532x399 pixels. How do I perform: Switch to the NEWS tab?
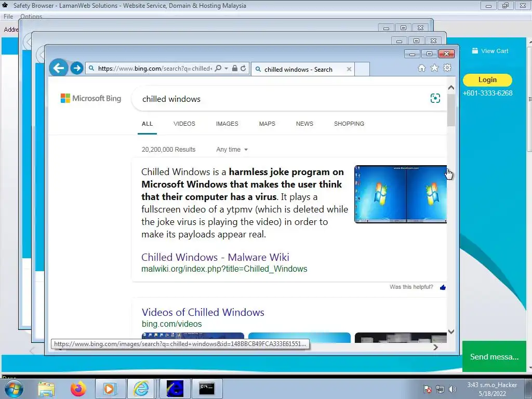(x=304, y=124)
